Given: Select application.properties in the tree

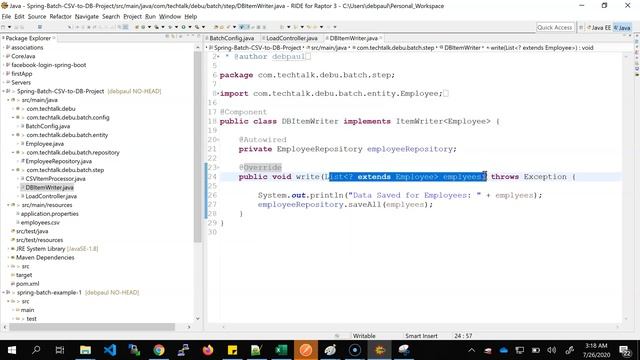Looking at the screenshot, I should (49, 214).
